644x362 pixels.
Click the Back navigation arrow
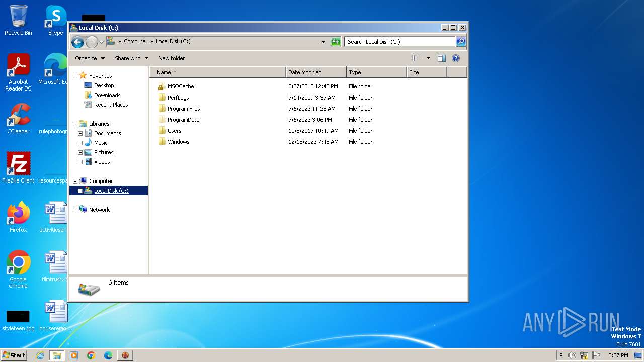(x=77, y=42)
